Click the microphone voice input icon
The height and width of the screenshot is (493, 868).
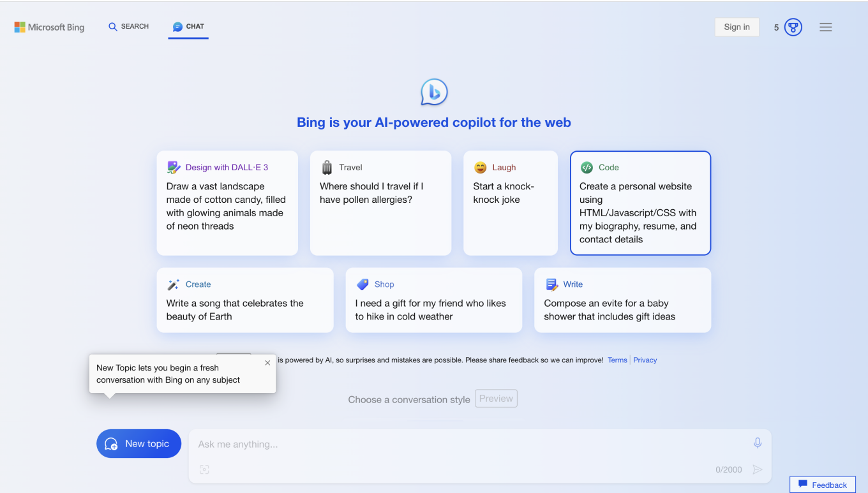click(x=758, y=443)
